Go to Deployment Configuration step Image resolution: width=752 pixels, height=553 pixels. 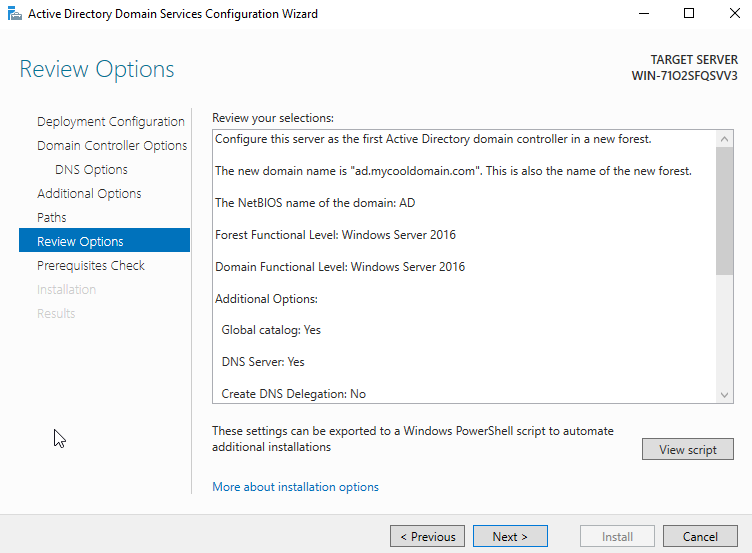point(110,122)
